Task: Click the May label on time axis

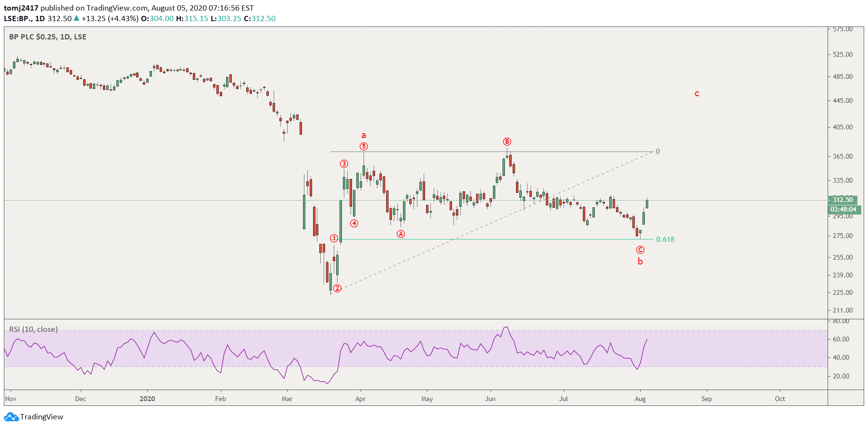Action: coord(427,399)
